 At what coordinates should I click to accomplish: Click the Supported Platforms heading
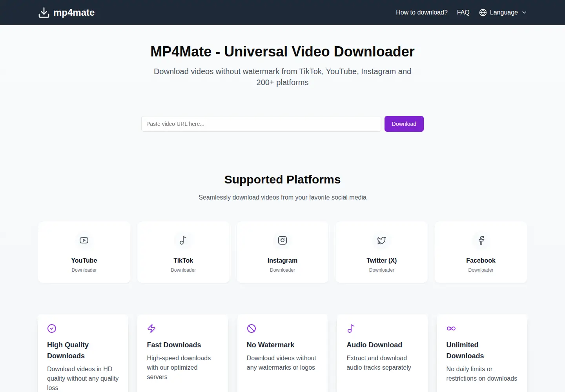pyautogui.click(x=282, y=180)
